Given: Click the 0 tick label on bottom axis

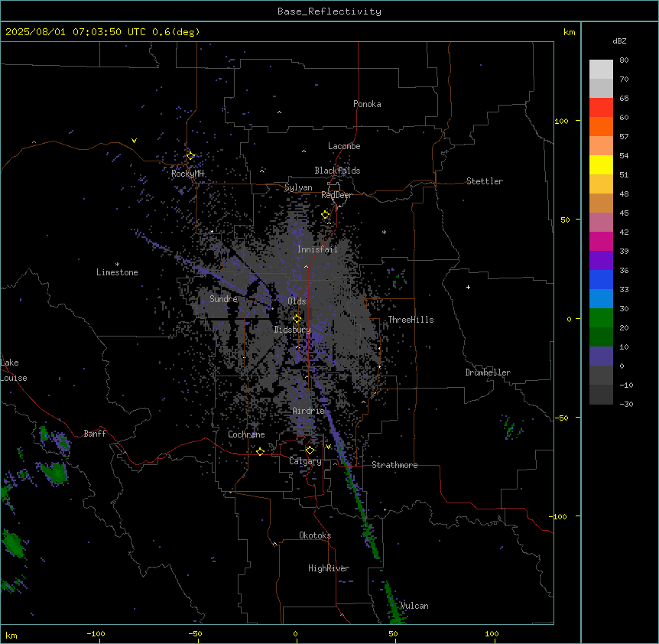Looking at the screenshot, I should pyautogui.click(x=295, y=634).
